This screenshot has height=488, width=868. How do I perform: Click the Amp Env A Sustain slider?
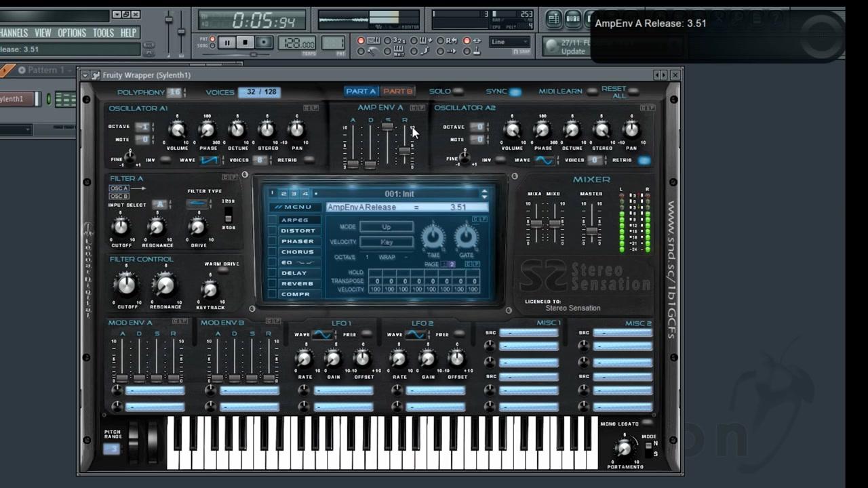(387, 126)
